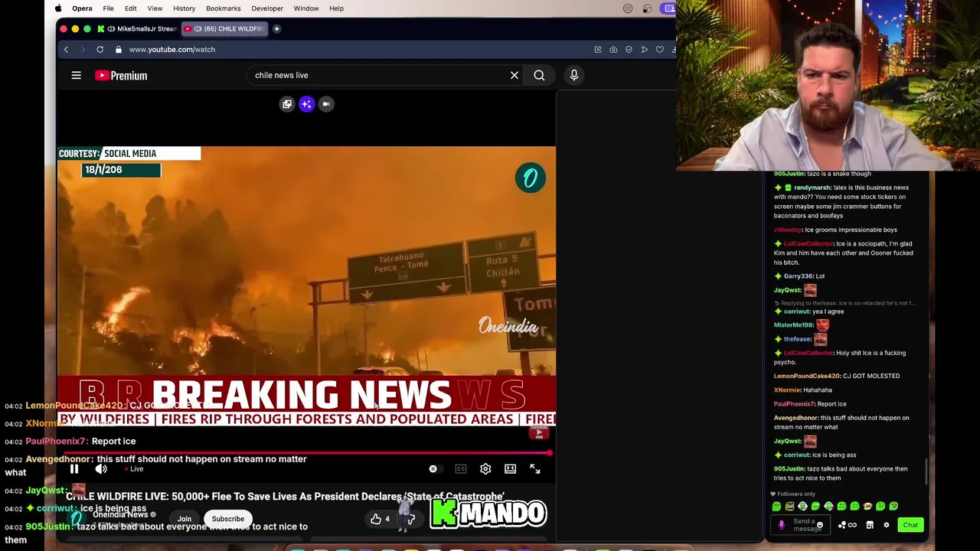The image size is (980, 551).
Task: Like the video with thumbs-up
Action: tap(380, 519)
